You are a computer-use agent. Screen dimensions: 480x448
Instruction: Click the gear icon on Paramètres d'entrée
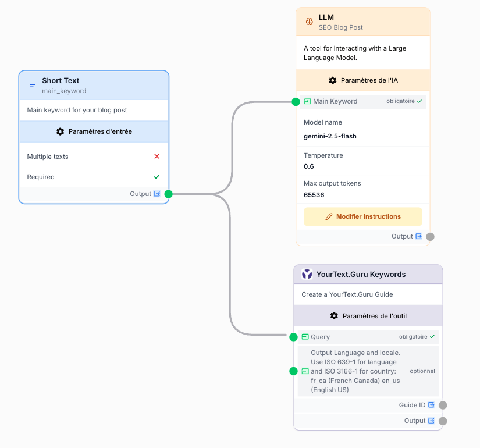(x=60, y=131)
